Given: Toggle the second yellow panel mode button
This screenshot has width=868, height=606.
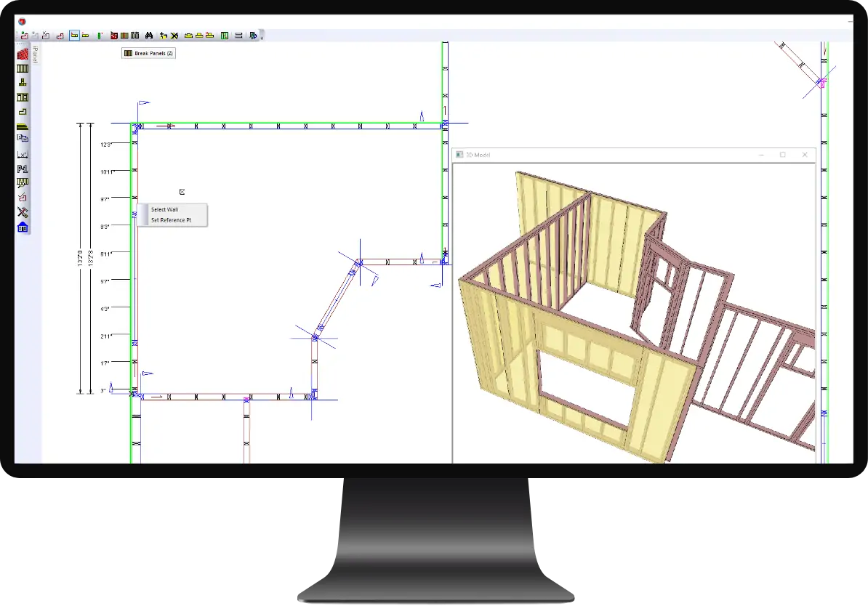Looking at the screenshot, I should pos(85,35).
